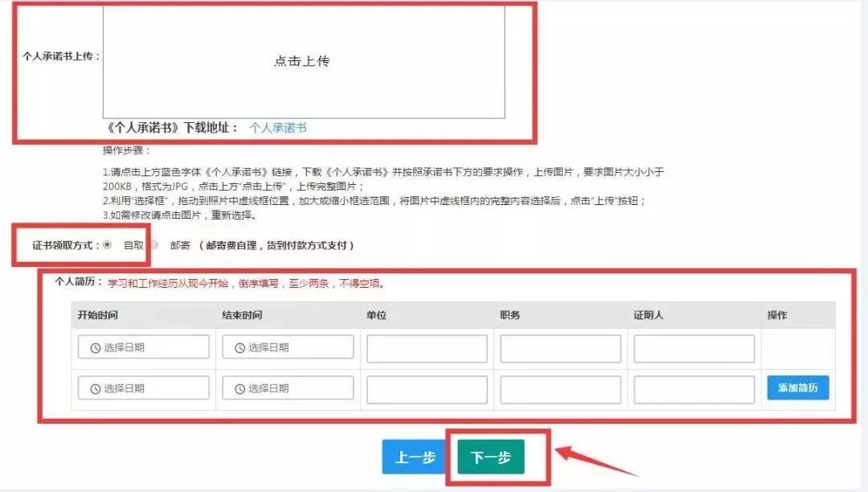Select the 邮寄 radio button

154,244
